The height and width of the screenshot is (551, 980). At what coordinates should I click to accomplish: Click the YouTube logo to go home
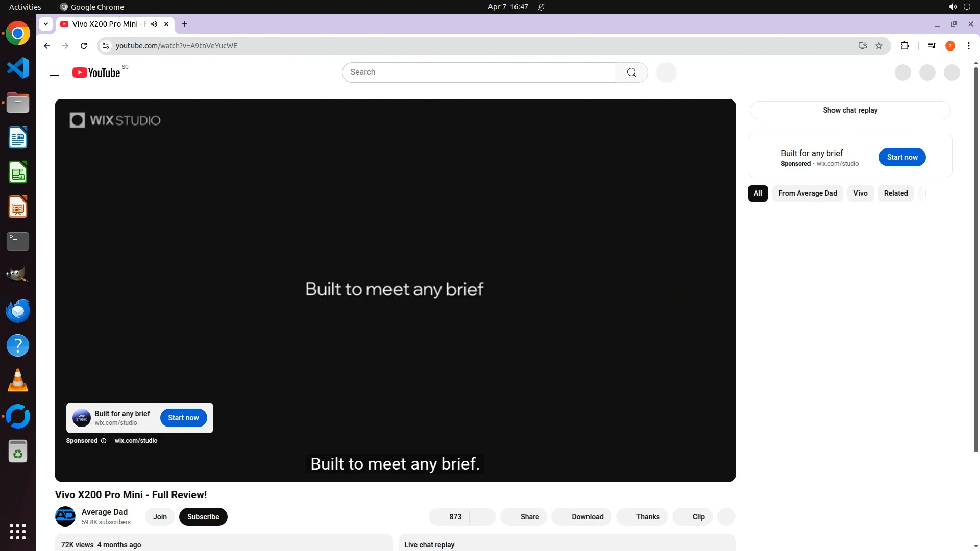96,72
